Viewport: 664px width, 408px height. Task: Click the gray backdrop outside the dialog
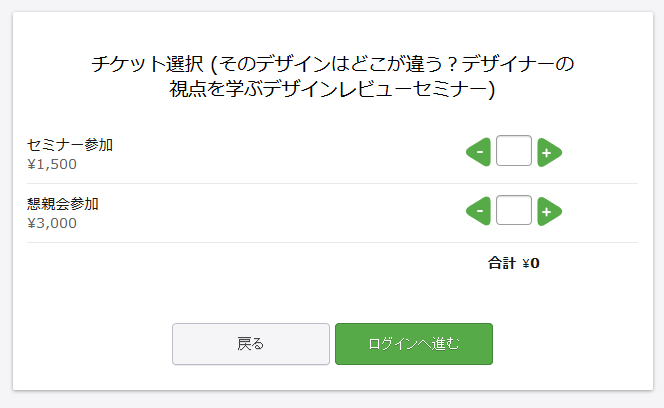coord(5,200)
